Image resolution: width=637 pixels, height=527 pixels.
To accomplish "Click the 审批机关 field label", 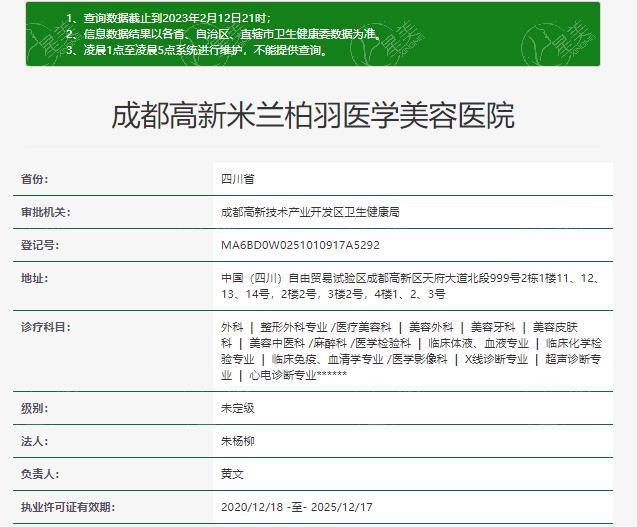I will point(46,212).
